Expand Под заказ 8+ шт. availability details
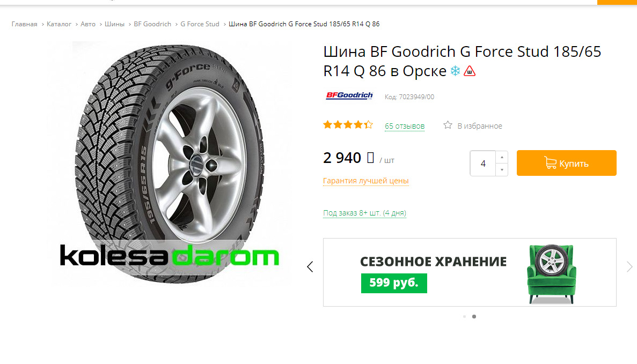This screenshot has width=637, height=364. pos(364,213)
